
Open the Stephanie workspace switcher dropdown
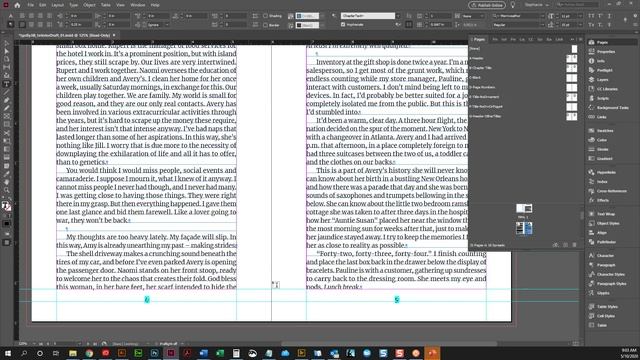coord(537,5)
